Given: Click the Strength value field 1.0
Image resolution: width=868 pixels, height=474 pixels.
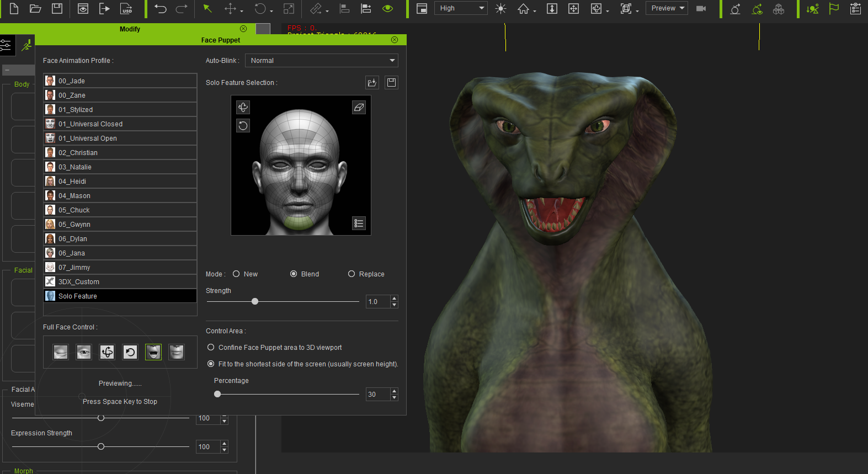Looking at the screenshot, I should pos(378,302).
